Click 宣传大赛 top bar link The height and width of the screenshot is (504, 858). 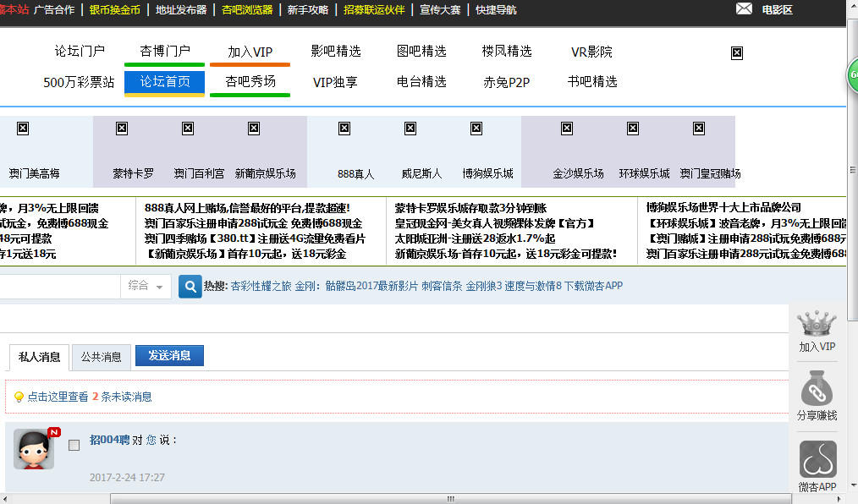[441, 10]
